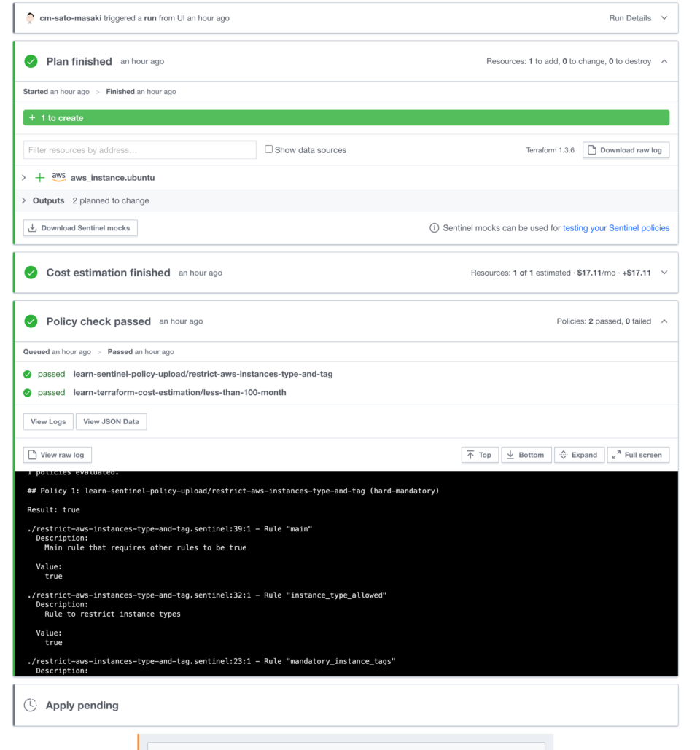The height and width of the screenshot is (750, 700).
Task: Open less-than-100-month policy
Action: 179,392
